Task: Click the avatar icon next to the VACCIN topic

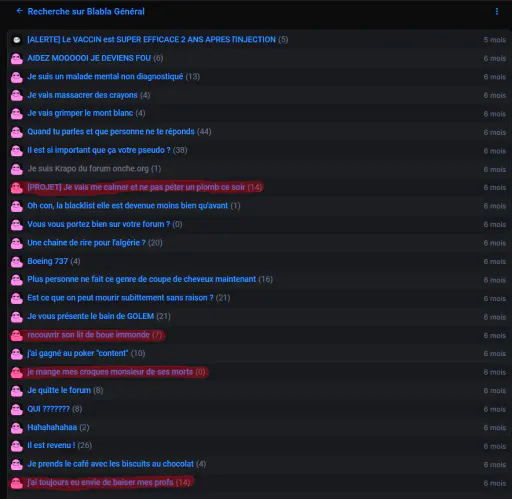Action: pyautogui.click(x=17, y=40)
